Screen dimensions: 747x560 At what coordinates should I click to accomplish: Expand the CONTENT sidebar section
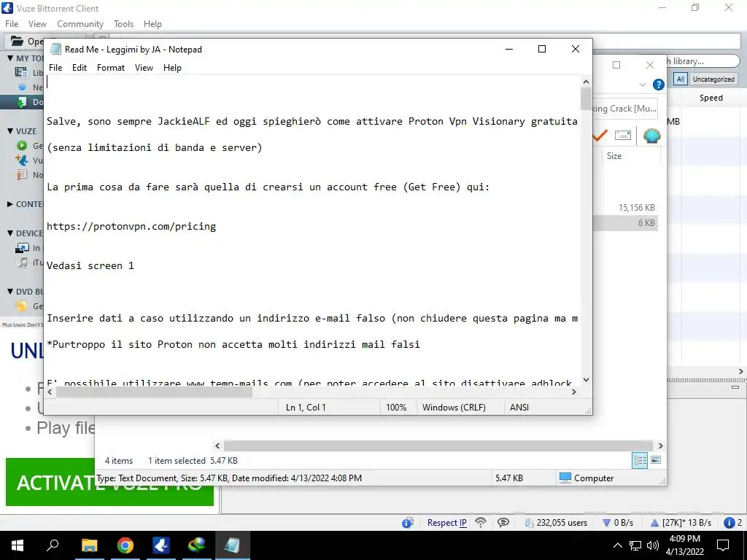pyautogui.click(x=10, y=204)
